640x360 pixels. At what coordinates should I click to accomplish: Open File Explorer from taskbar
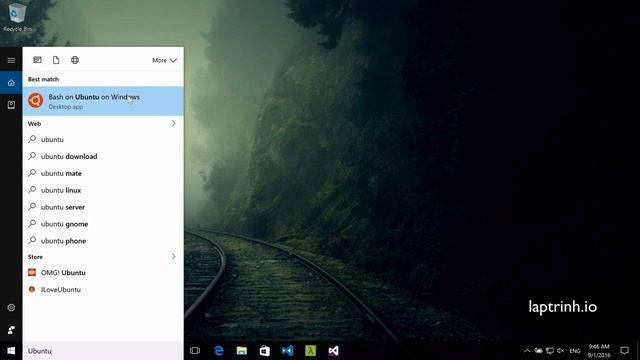pos(242,351)
